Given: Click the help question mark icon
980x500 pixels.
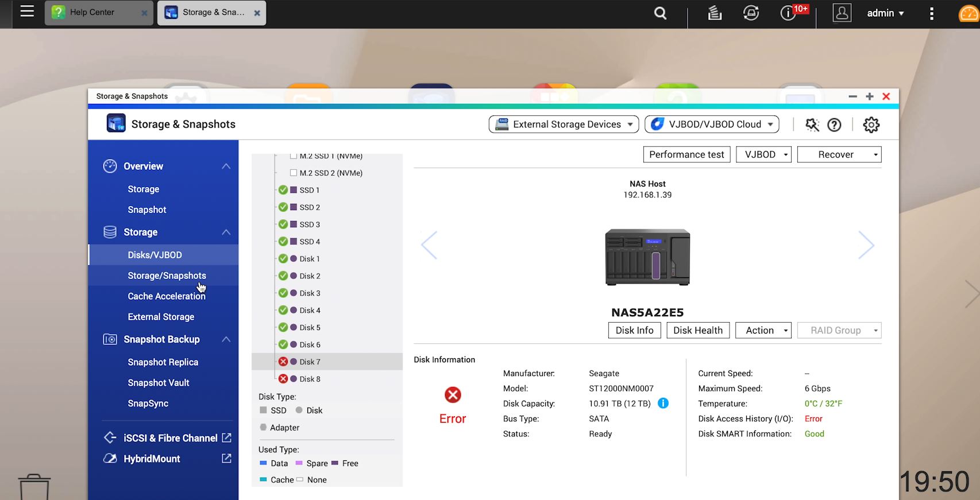Looking at the screenshot, I should (834, 125).
